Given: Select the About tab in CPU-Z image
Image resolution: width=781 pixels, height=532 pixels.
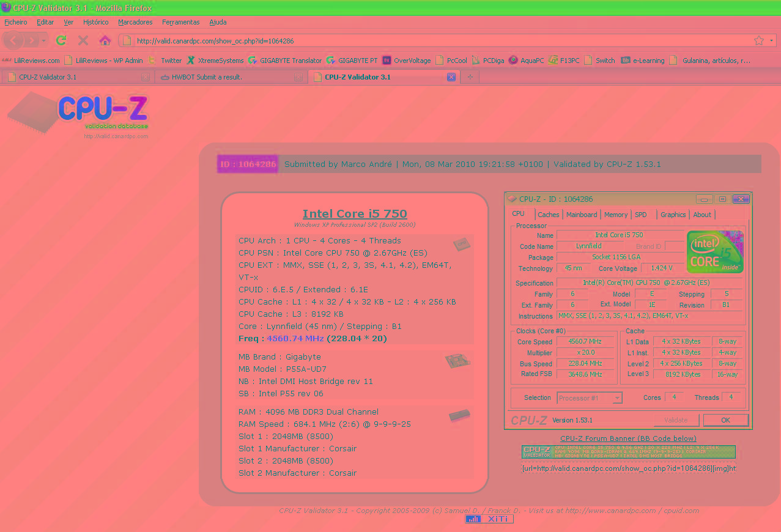Looking at the screenshot, I should point(702,215).
